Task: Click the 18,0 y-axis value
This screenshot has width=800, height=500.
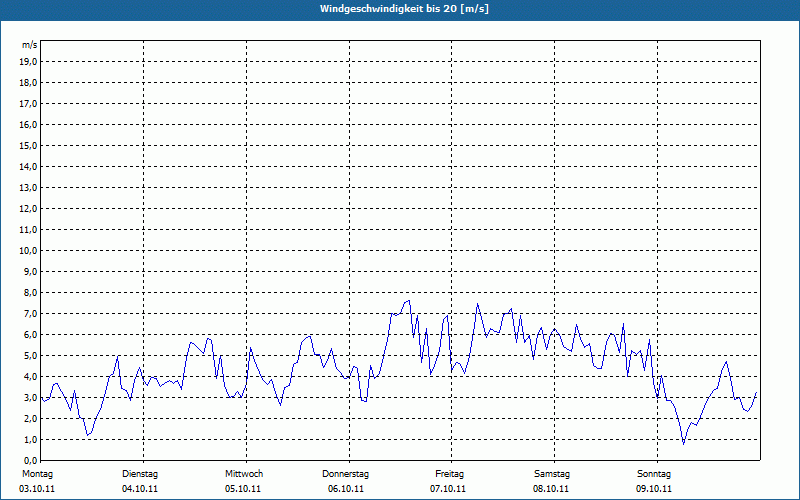Action: pos(27,83)
